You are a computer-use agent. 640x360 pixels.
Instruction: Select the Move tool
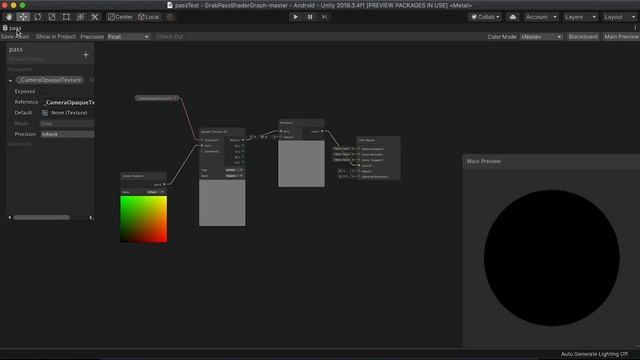[x=23, y=17]
